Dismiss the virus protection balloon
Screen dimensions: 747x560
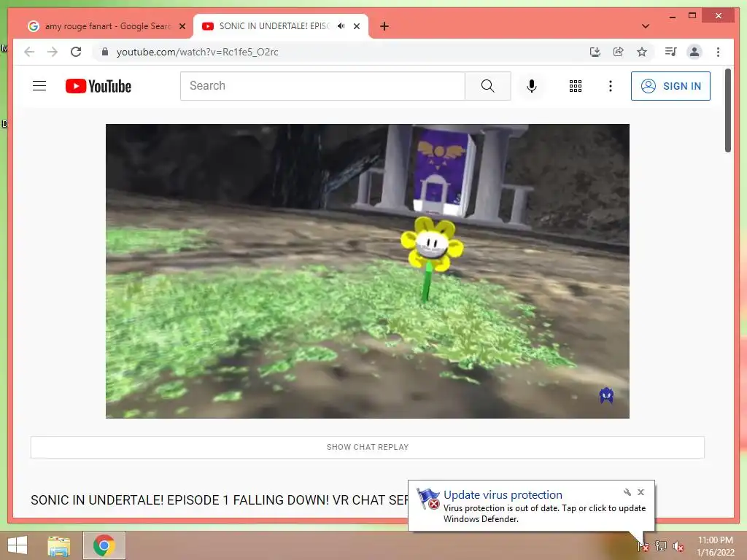[x=640, y=492]
